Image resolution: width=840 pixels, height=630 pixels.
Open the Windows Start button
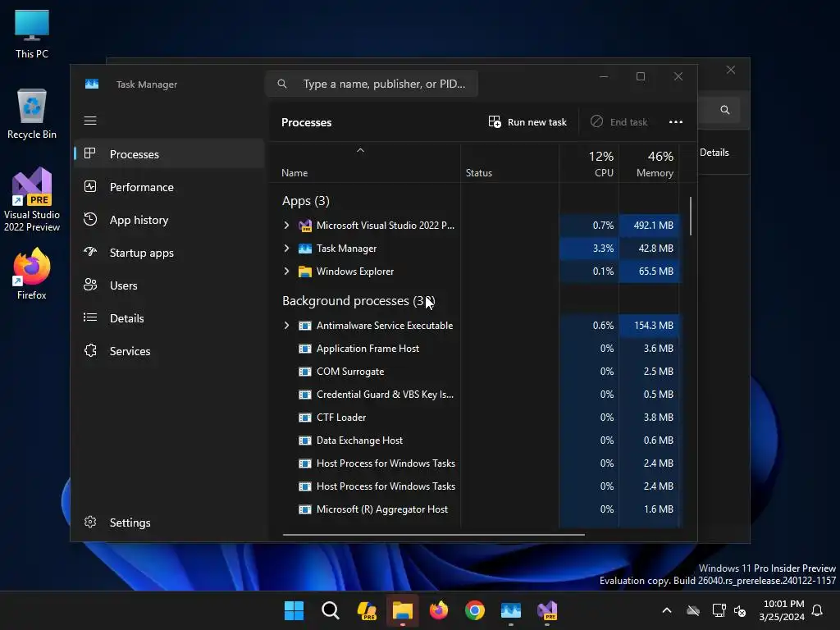[294, 610]
